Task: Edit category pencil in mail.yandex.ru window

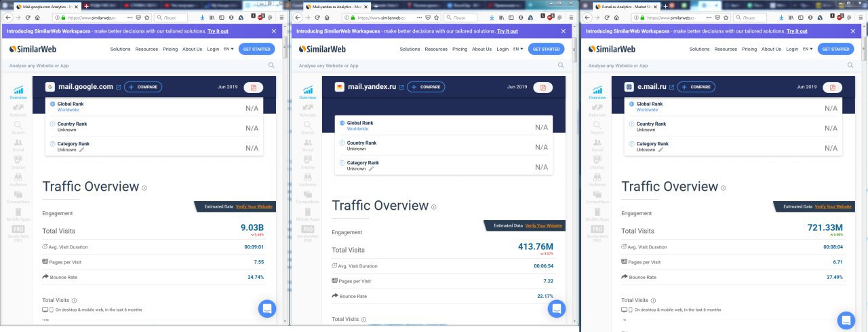Action: pyautogui.click(x=371, y=168)
